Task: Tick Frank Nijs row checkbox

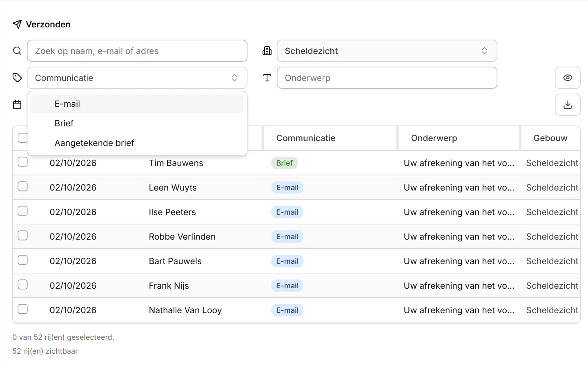Action: pos(23,285)
